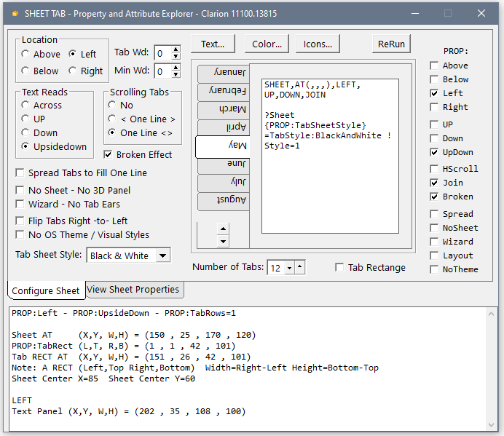This screenshot has height=436, width=504.
Task: Switch to April tab
Action: 224,128
